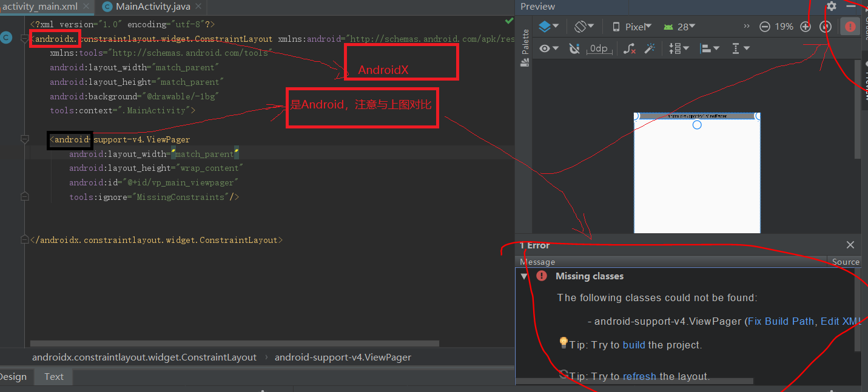Open the pack dropdown
The image size is (868, 392).
pos(679,48)
